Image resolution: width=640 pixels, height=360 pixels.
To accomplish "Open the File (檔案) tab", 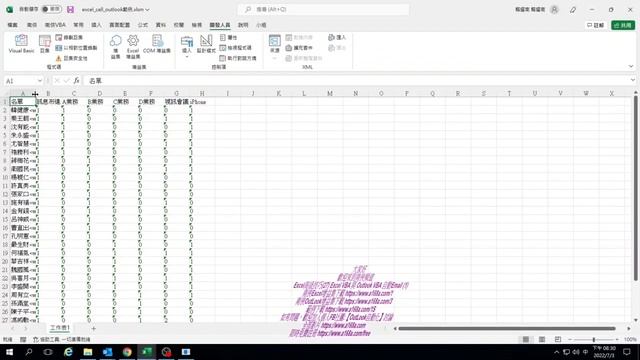I will pos(13,25).
